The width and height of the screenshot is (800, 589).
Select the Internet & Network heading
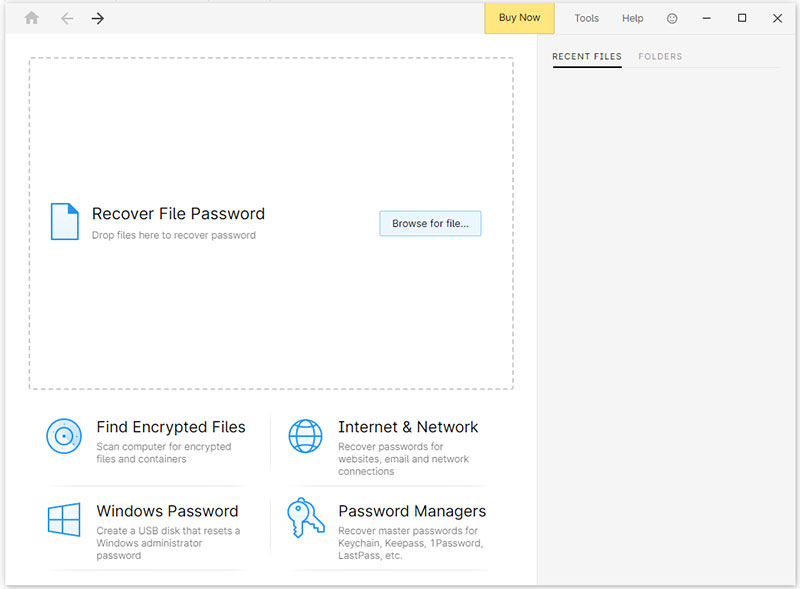pyautogui.click(x=408, y=427)
